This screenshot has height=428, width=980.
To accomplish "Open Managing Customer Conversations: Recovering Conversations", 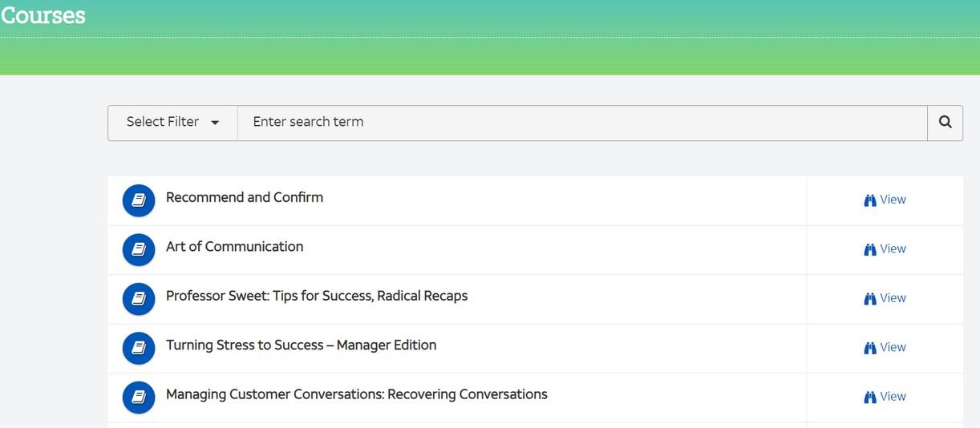I will tap(356, 394).
